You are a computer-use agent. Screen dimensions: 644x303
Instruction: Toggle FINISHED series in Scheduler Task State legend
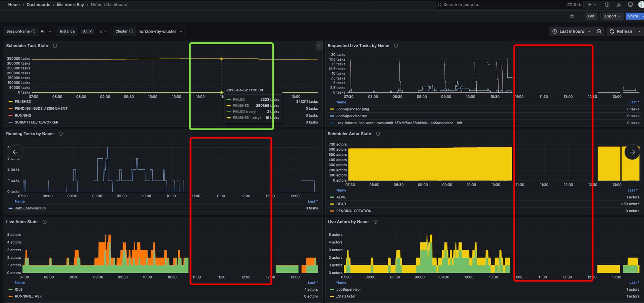tap(23, 102)
